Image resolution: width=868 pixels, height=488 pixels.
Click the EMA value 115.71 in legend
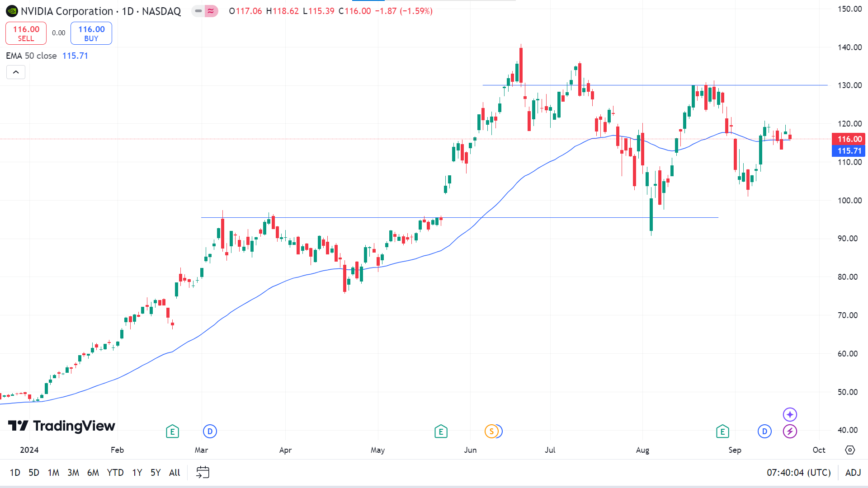coord(75,56)
